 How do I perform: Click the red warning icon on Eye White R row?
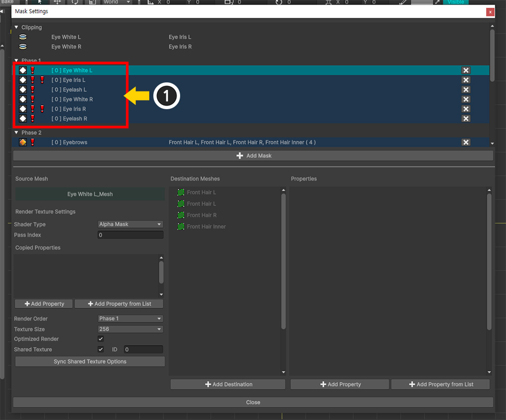[32, 99]
